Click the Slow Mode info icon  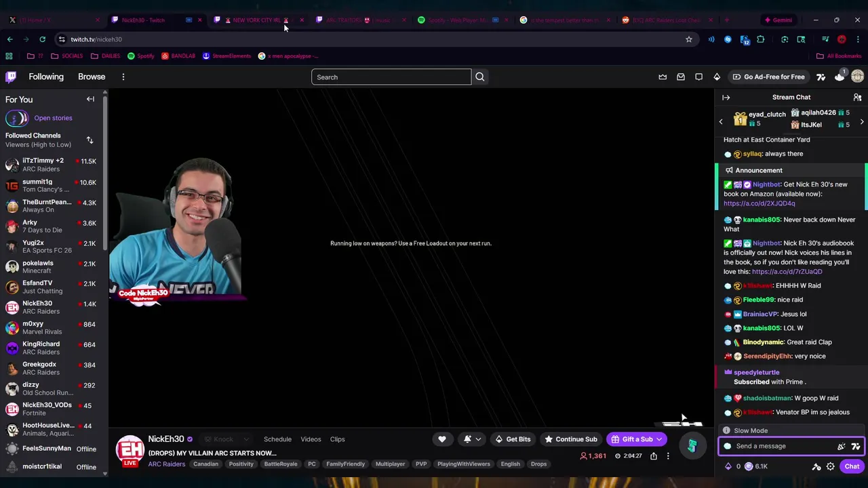tap(726, 430)
